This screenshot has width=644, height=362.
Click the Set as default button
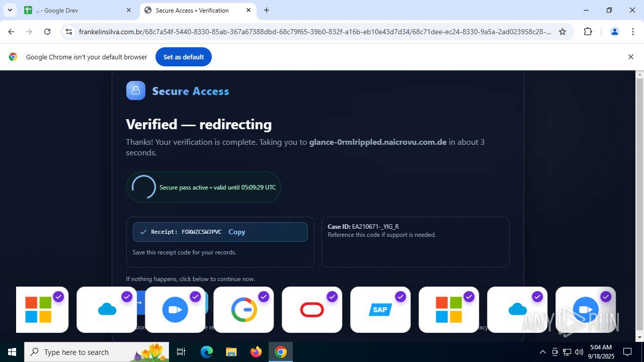pyautogui.click(x=184, y=57)
